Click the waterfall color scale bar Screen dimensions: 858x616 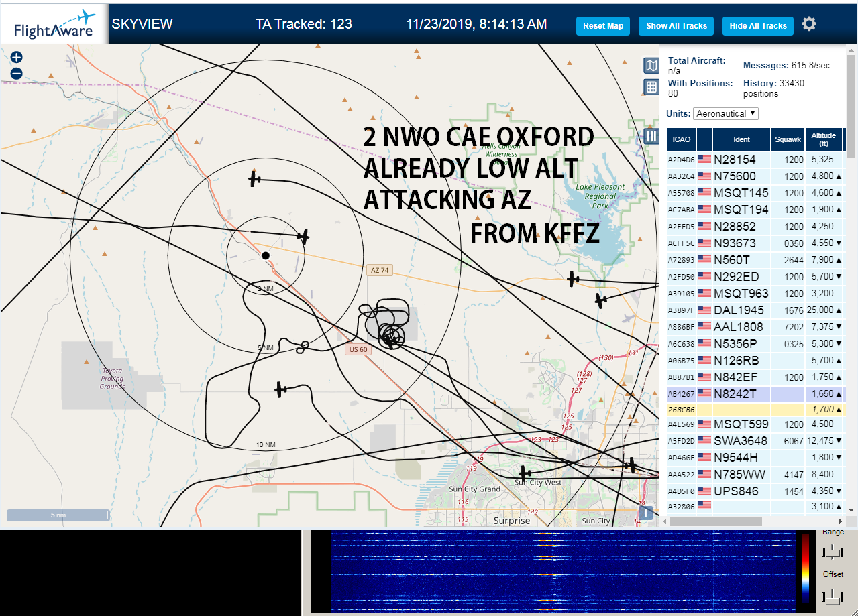805,568
